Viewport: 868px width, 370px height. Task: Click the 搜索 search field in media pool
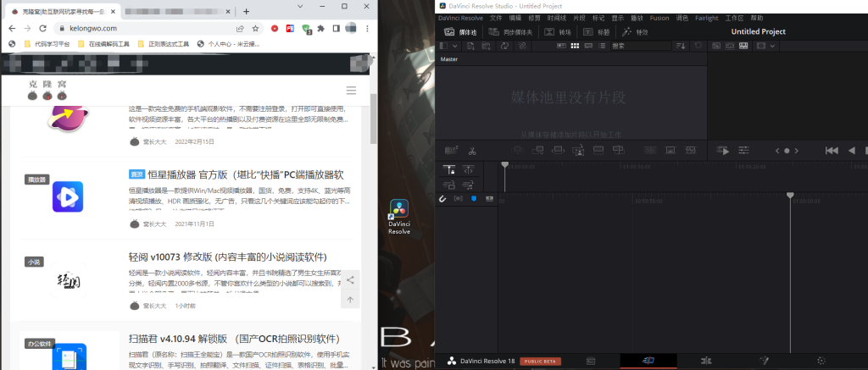click(x=641, y=46)
